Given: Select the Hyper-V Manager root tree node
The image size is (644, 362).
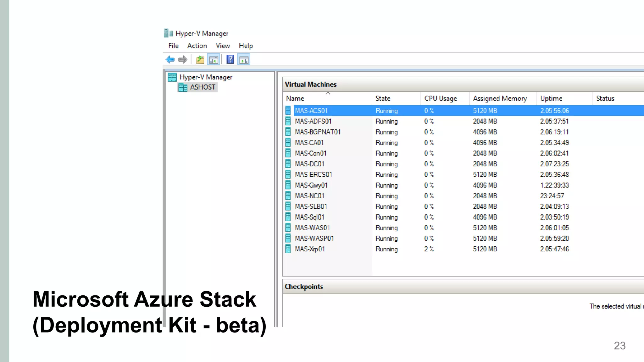Looking at the screenshot, I should [206, 77].
